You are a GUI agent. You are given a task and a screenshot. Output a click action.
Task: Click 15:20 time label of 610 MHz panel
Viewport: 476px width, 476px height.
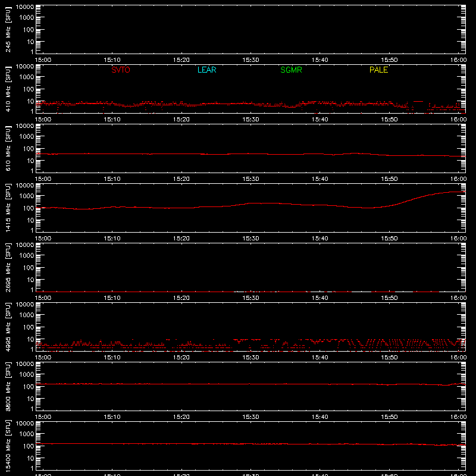(181, 179)
